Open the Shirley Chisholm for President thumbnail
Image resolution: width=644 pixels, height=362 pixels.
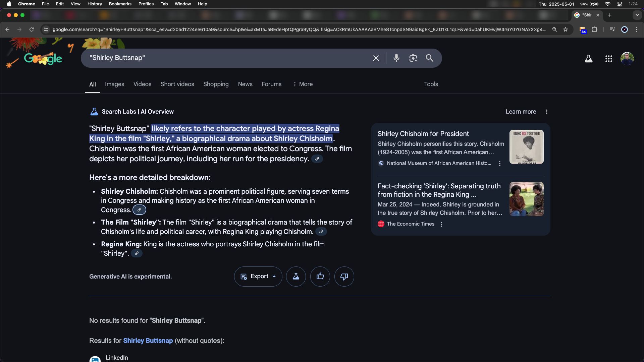[526, 147]
